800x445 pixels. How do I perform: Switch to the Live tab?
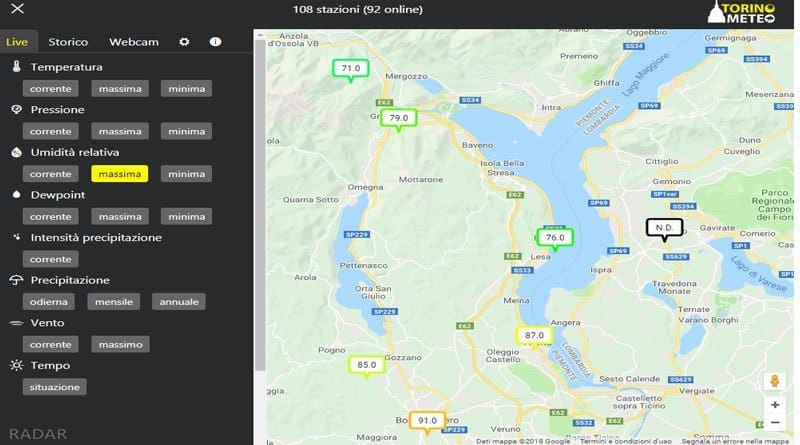(x=17, y=42)
